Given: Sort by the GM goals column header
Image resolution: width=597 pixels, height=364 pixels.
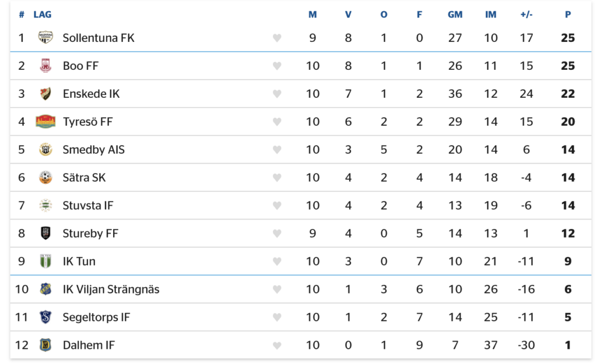Looking at the screenshot, I should pos(455,15).
